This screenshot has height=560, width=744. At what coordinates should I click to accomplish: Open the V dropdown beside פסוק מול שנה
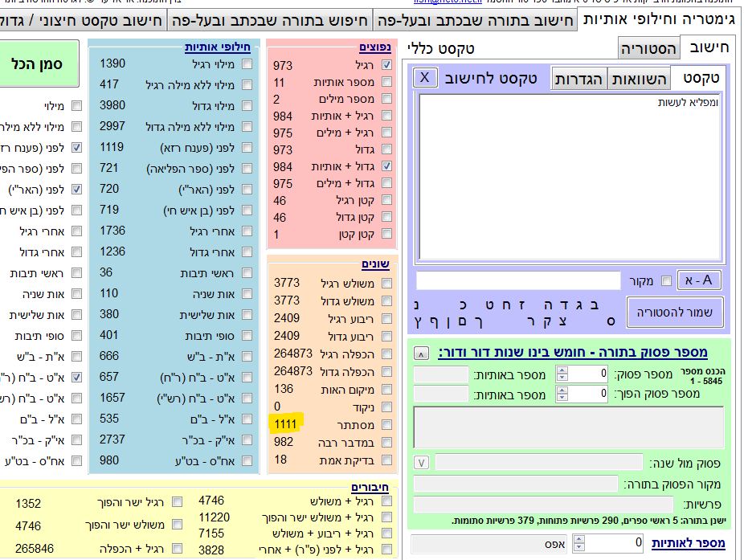422,462
